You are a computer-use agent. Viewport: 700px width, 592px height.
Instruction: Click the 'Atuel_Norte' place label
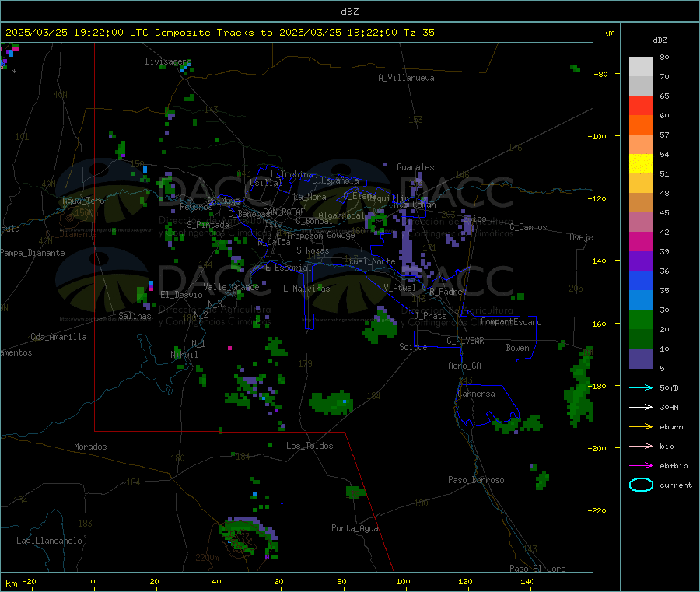369,261
